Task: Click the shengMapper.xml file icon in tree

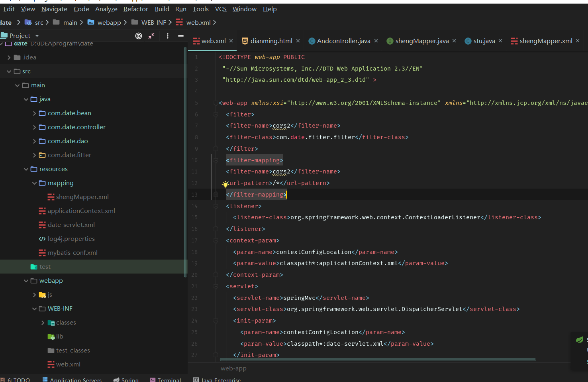Action: [51, 197]
